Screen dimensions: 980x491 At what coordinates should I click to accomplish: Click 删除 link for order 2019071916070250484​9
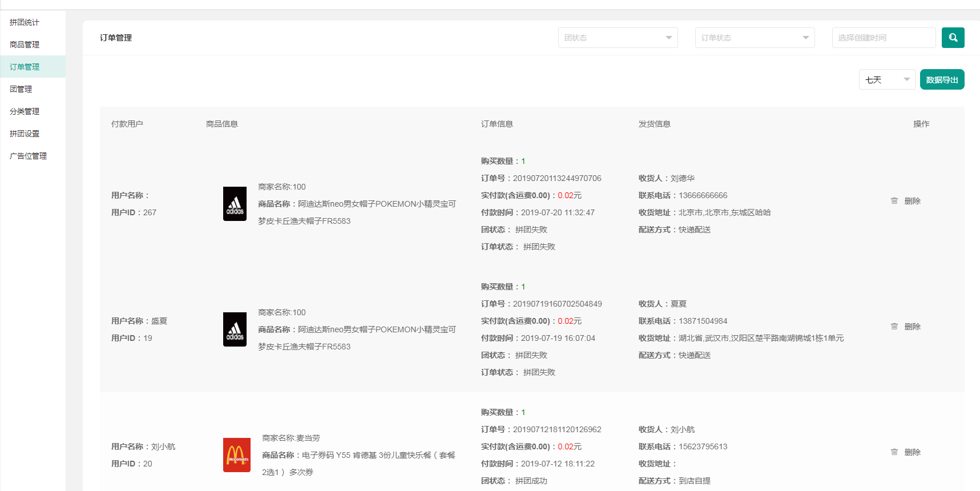click(912, 327)
